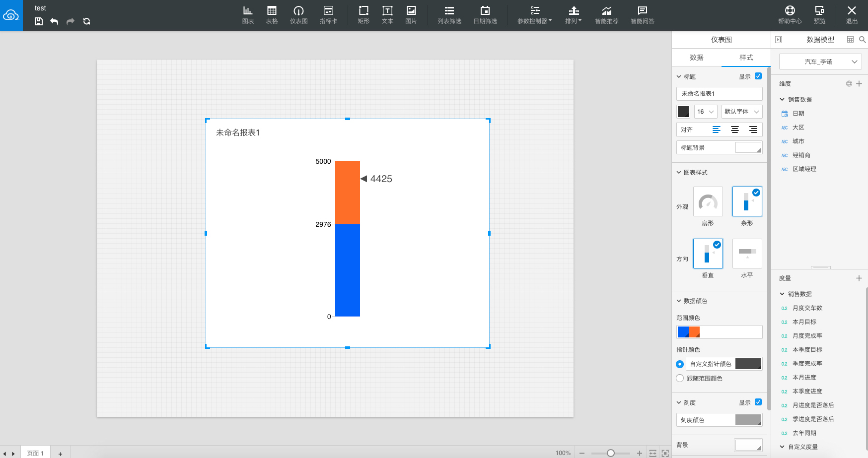The image size is (868, 458).
Task: Select the 矩形 rectangle tool
Action: [x=363, y=15]
